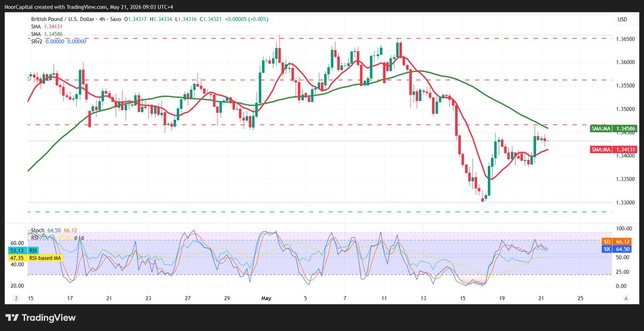Image resolution: width=644 pixels, height=331 pixels.
Task: Click the 27 date on time axis
Action: [x=187, y=298]
